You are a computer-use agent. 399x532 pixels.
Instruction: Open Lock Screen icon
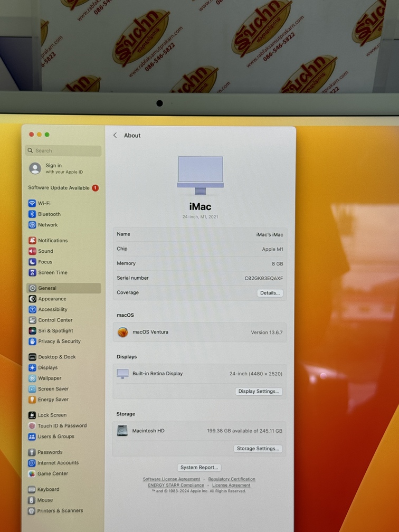click(x=32, y=415)
